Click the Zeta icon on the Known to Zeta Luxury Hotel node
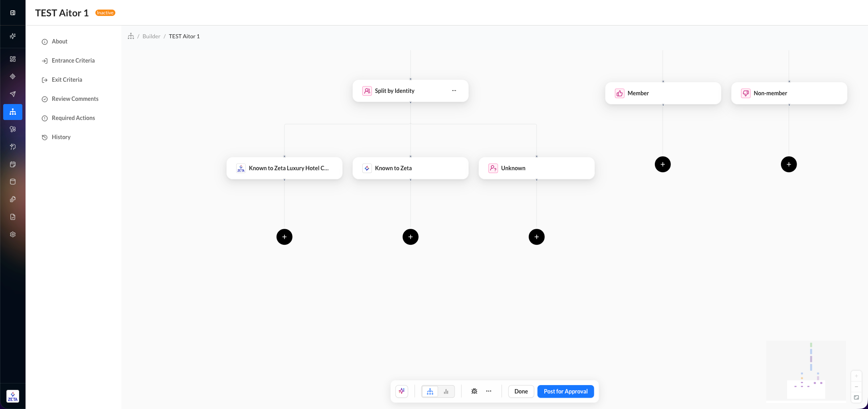The width and height of the screenshot is (868, 409). 241,168
